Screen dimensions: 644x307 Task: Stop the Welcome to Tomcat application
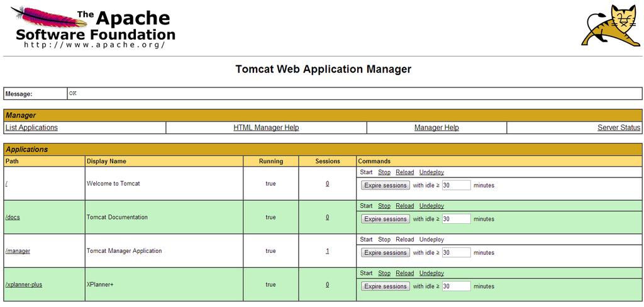tap(384, 172)
